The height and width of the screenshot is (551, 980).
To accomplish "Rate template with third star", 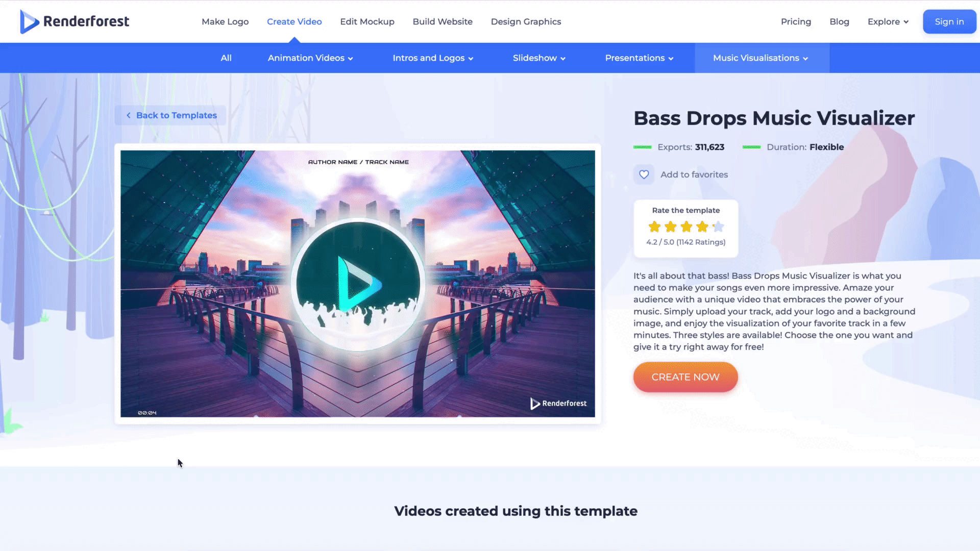I will click(686, 227).
